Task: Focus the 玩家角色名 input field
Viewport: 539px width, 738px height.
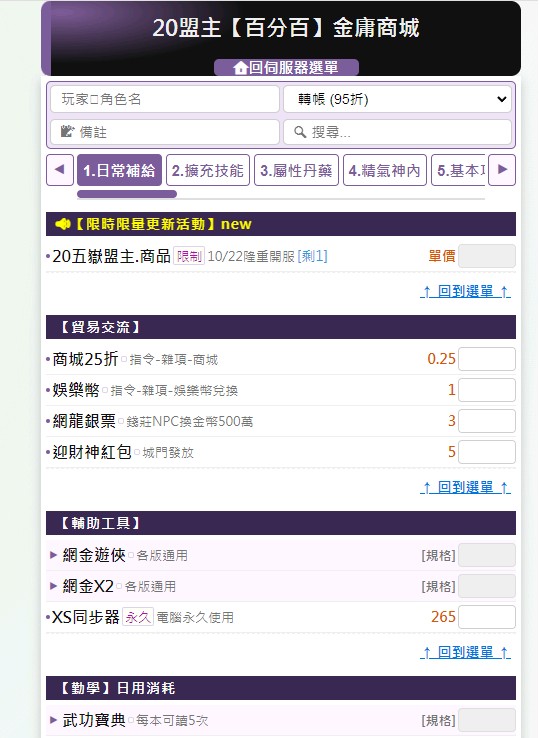Action: point(165,99)
